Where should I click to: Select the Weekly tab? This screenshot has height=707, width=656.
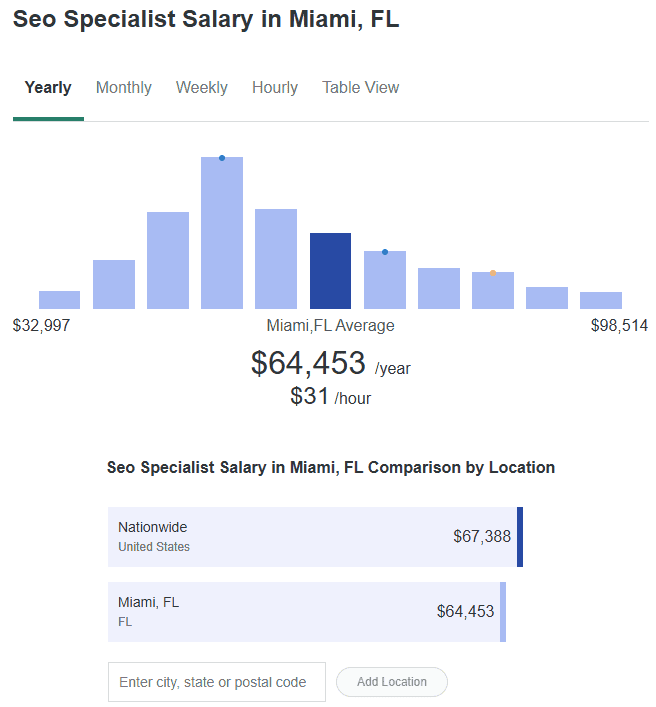[x=202, y=88]
